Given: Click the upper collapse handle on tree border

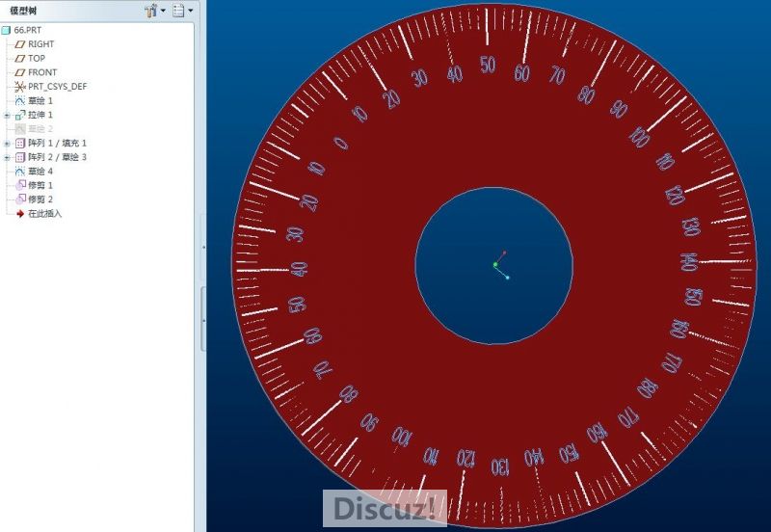Looking at the screenshot, I should [202, 248].
